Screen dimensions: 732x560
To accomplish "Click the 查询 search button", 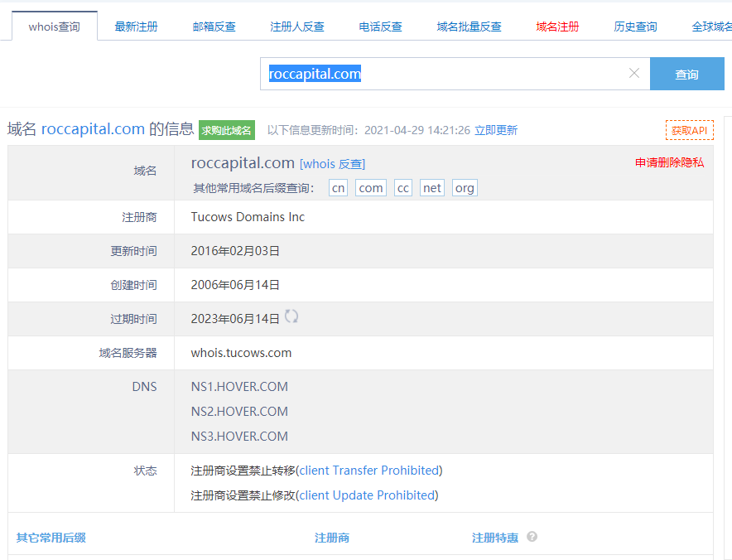I will 686,74.
